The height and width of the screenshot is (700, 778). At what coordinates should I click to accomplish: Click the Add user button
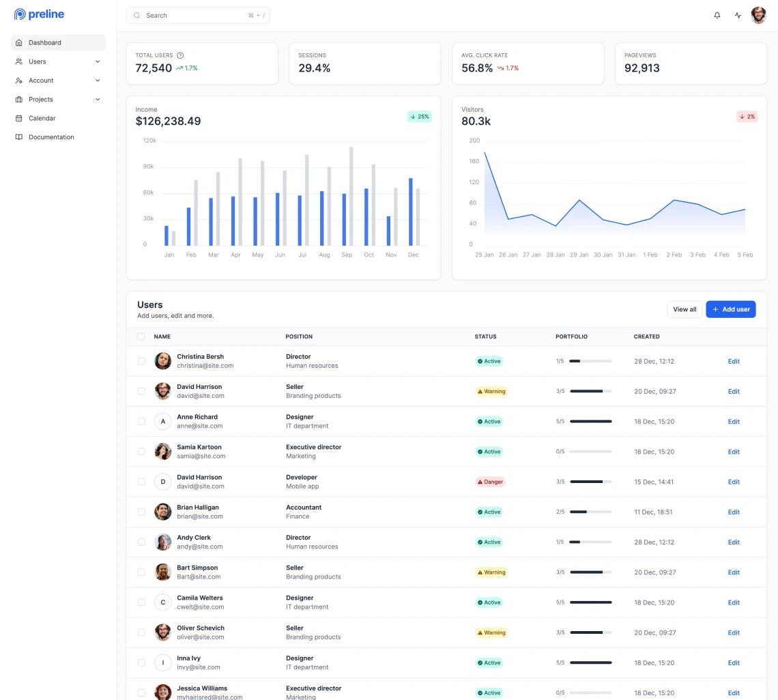click(730, 309)
